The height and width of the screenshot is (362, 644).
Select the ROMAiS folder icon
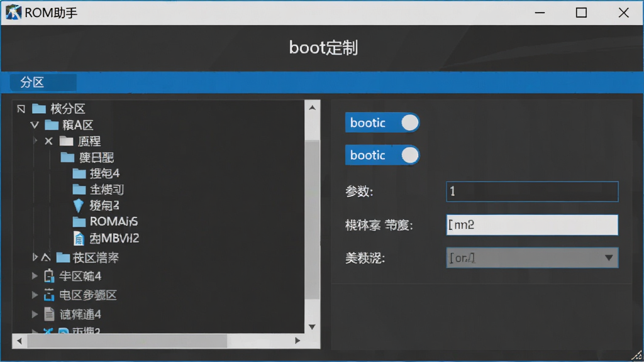click(79, 222)
